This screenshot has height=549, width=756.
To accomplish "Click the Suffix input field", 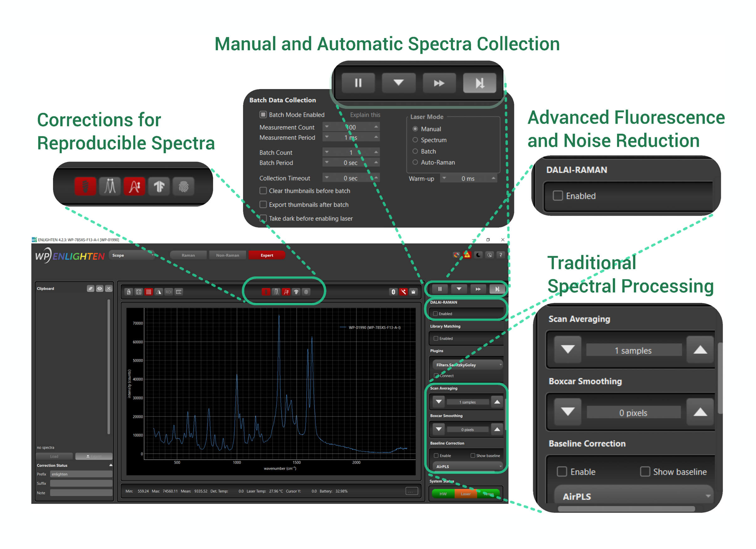I will click(81, 483).
